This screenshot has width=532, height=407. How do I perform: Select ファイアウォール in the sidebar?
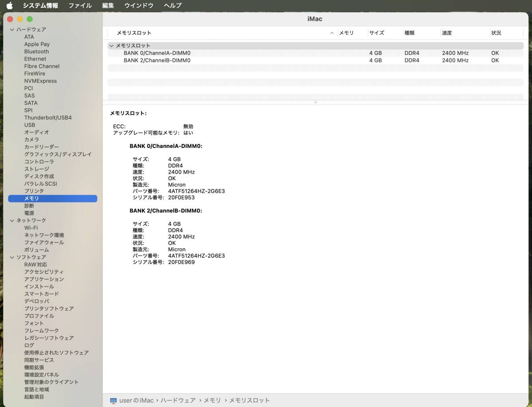click(44, 242)
